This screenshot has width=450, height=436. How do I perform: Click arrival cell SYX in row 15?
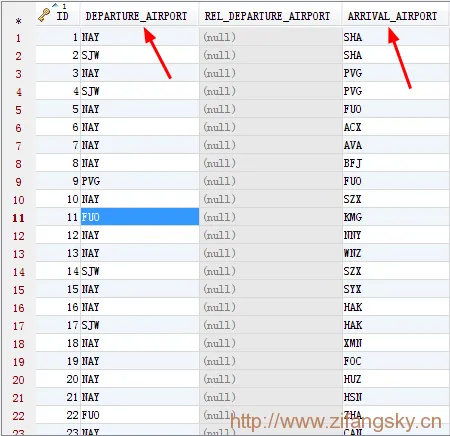[x=396, y=289]
